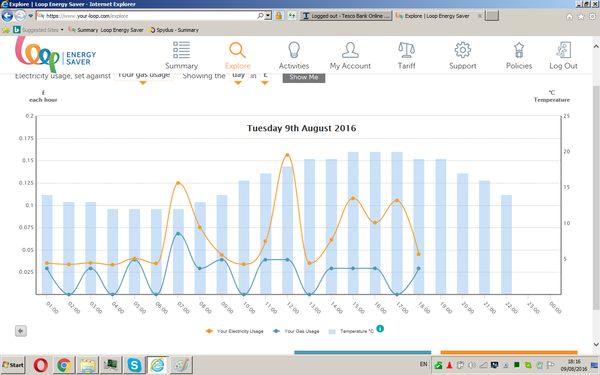Click the Action Center flag tray icon
The width and height of the screenshot is (600, 375).
pyautogui.click(x=550, y=365)
